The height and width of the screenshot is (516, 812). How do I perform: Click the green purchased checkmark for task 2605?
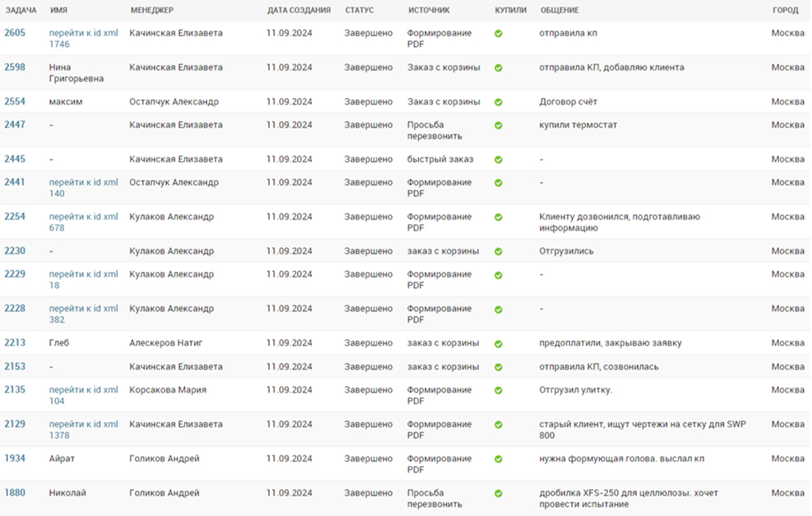pos(499,34)
